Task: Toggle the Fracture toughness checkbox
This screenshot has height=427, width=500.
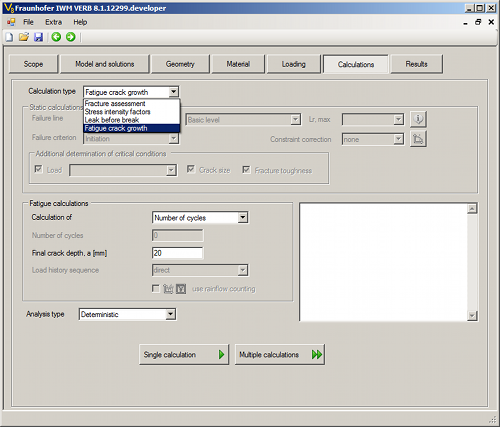Action: [x=246, y=170]
